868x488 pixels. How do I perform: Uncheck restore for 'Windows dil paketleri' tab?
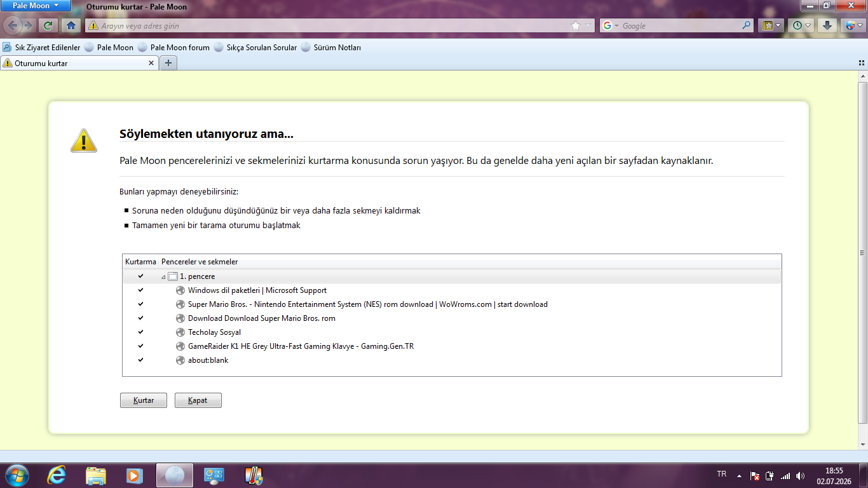tap(140, 290)
